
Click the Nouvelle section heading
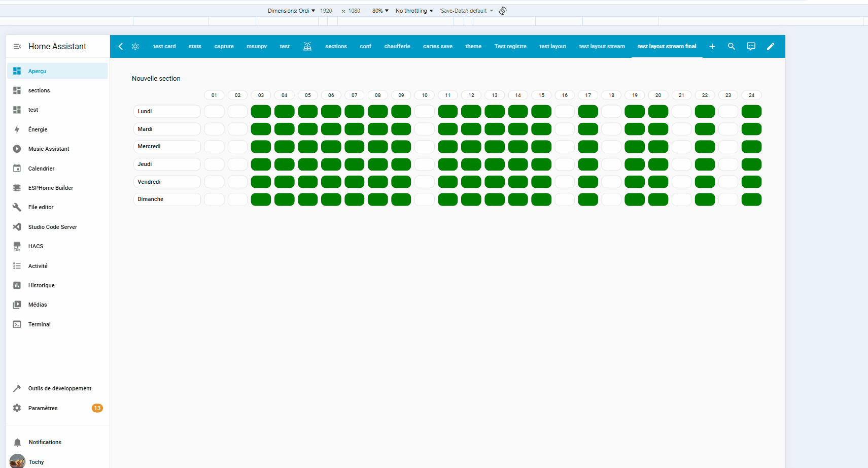point(156,79)
